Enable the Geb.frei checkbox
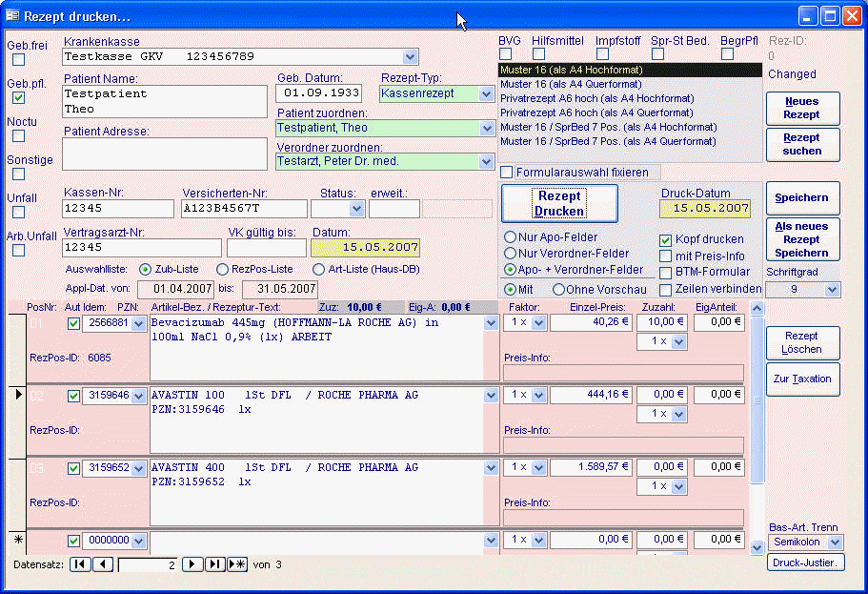Viewport: 868px width, 594px height. 18,60
